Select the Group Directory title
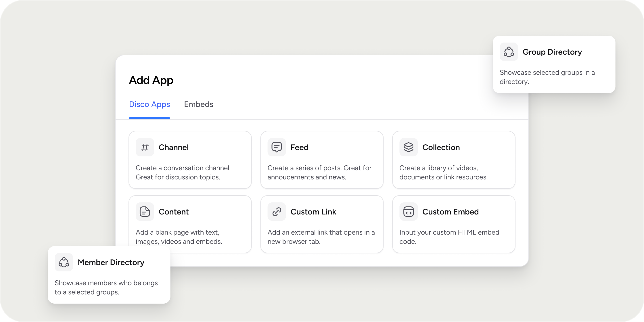This screenshot has height=322, width=644. 552,52
